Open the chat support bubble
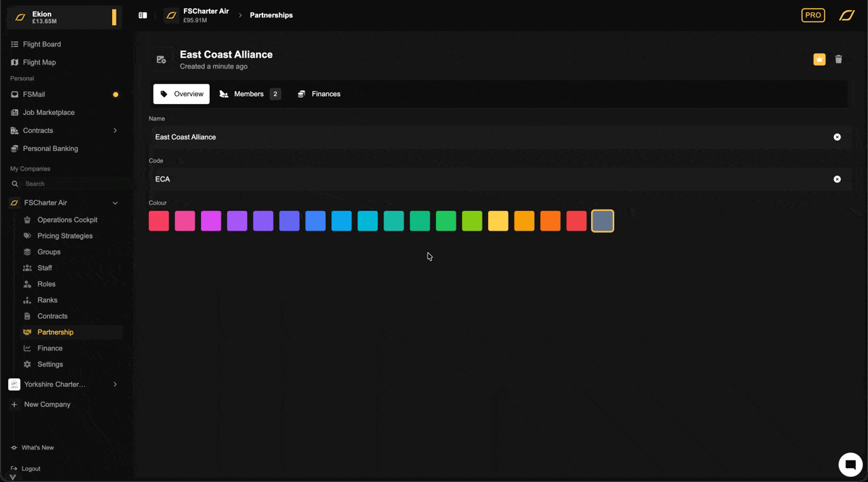Viewport: 868px width, 482px height. [x=851, y=464]
